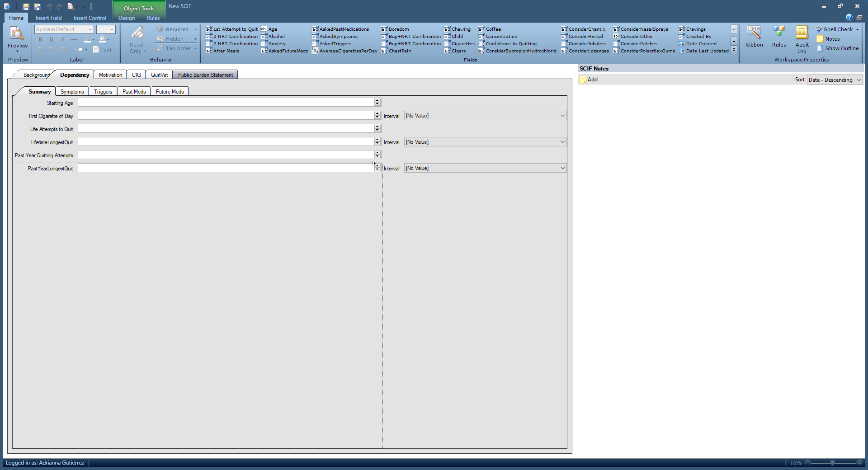Screen dimensions: 868x470
Task: Expand First Cigarette of Day Interval dropdown
Action: click(x=485, y=116)
